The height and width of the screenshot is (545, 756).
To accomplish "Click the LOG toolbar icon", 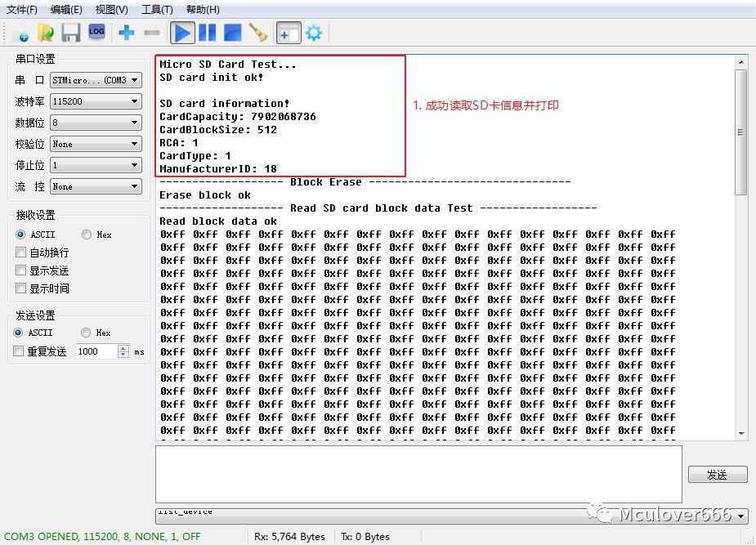I will coord(96,32).
